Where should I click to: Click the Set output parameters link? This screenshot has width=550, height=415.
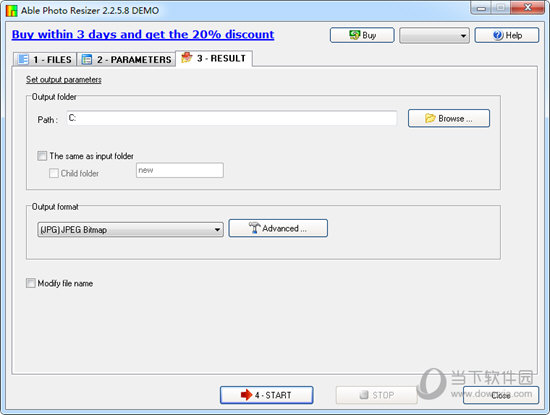(x=63, y=80)
